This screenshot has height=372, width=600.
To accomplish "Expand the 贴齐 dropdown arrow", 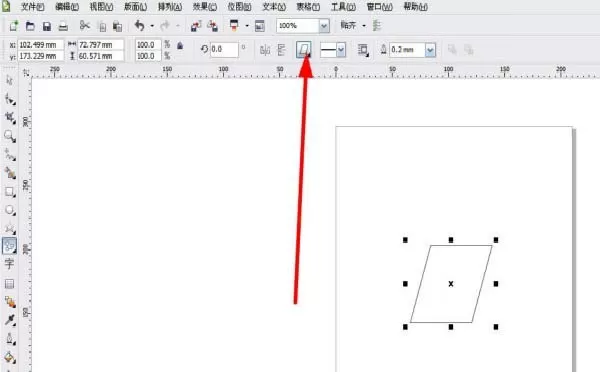I will (364, 26).
